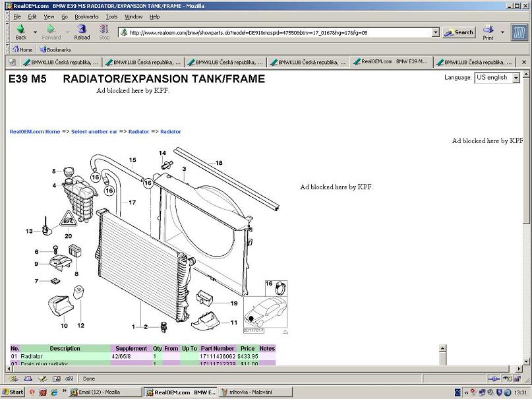Open the Print options dropdown arrow

pos(502,32)
